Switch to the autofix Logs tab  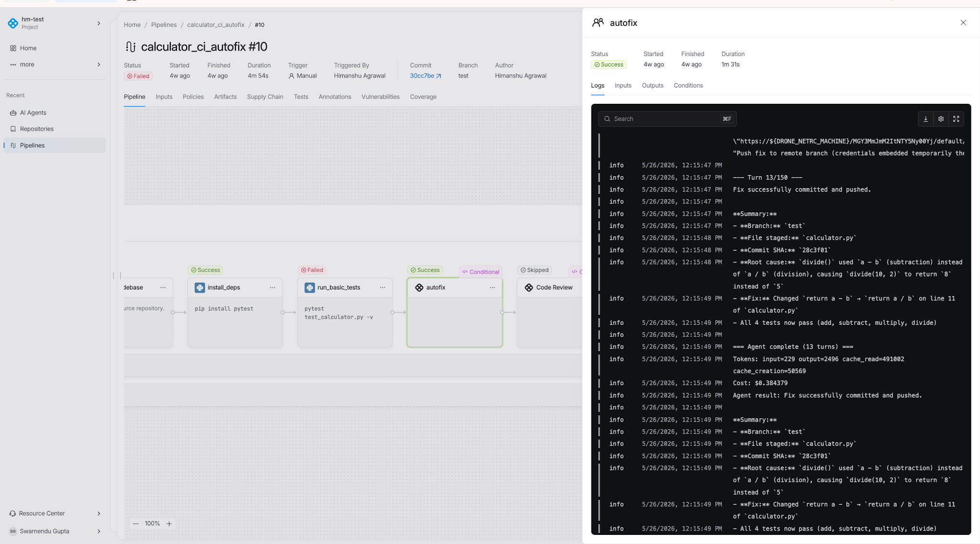point(598,86)
